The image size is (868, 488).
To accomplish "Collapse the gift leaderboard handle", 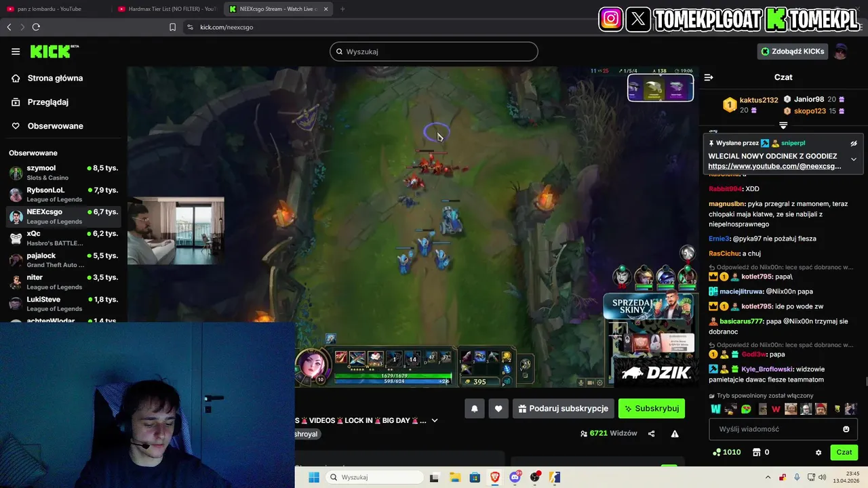I will point(783,125).
